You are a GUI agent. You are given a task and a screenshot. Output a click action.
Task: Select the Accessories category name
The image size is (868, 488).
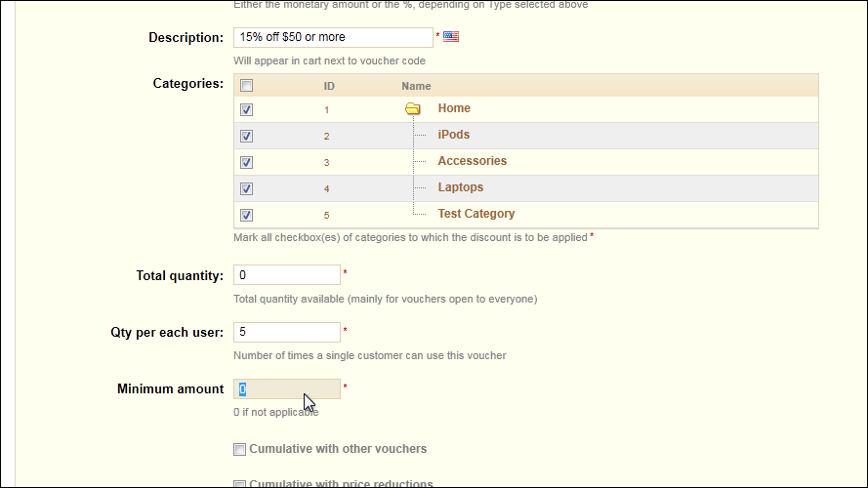(x=473, y=161)
